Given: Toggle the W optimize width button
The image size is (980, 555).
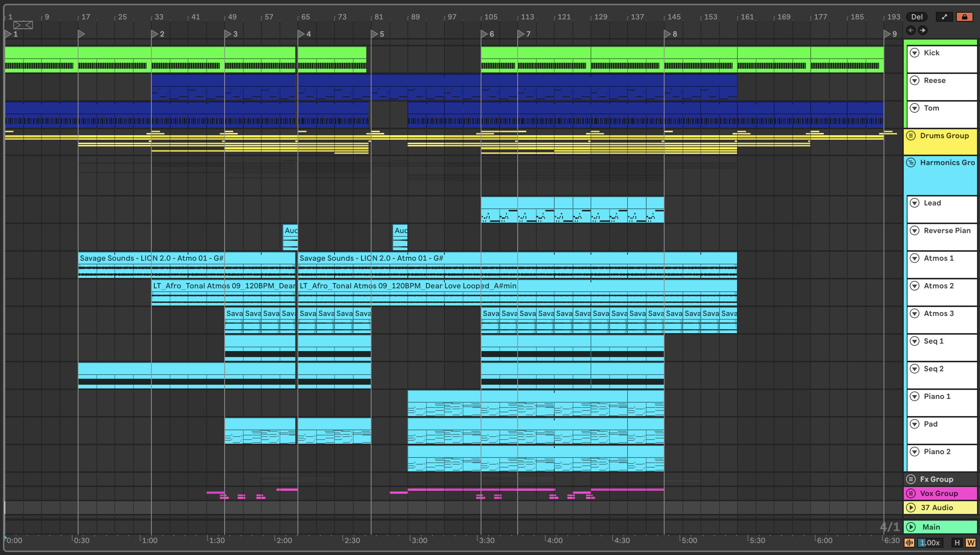Looking at the screenshot, I should tap(970, 542).
